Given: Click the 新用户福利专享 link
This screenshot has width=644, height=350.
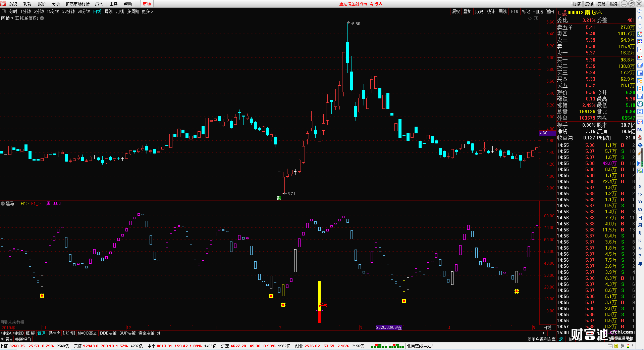Looking at the screenshot, I should point(541,339).
